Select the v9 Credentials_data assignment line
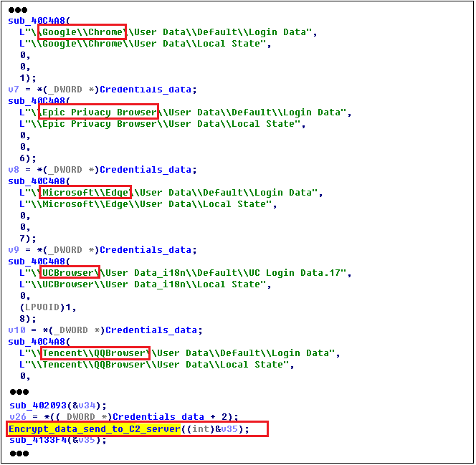The image size is (476, 465). click(103, 250)
